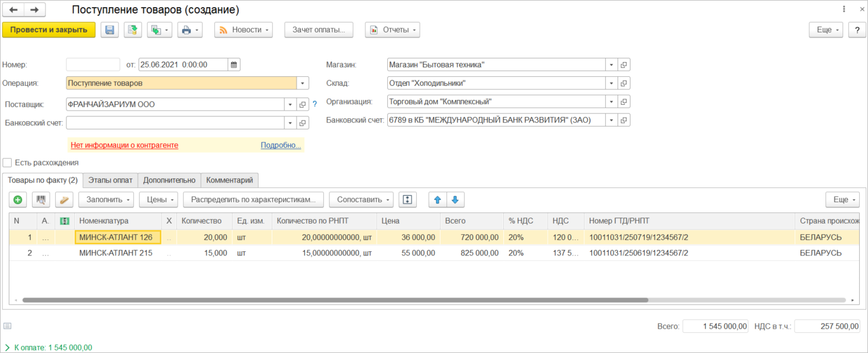868x353 pixels.
Task: Follow the 'Подробно...' link
Action: (281, 145)
